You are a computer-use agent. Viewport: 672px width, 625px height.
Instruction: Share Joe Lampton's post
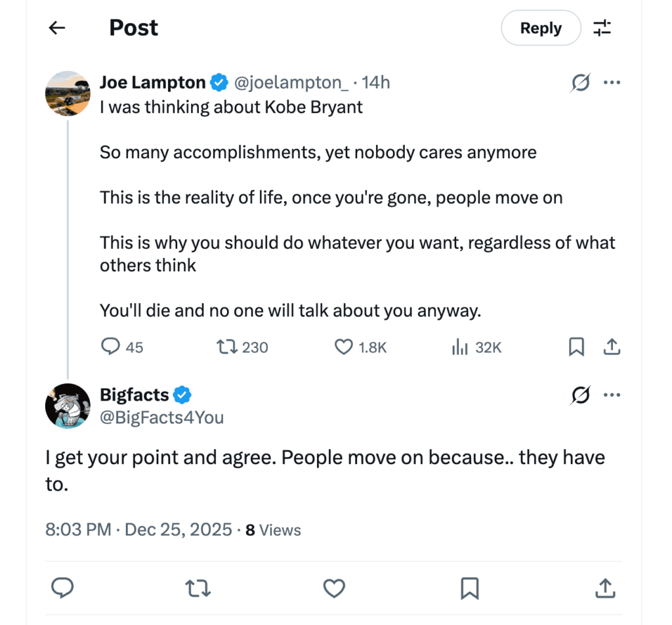612,347
